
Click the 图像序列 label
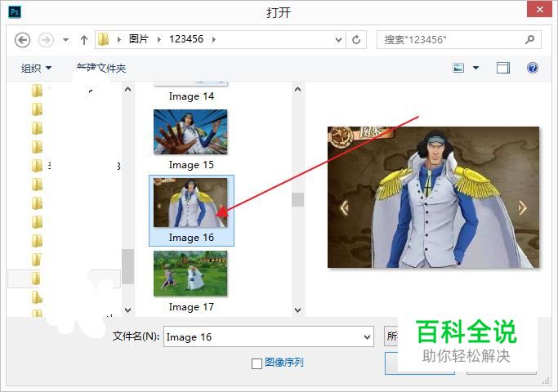point(284,363)
